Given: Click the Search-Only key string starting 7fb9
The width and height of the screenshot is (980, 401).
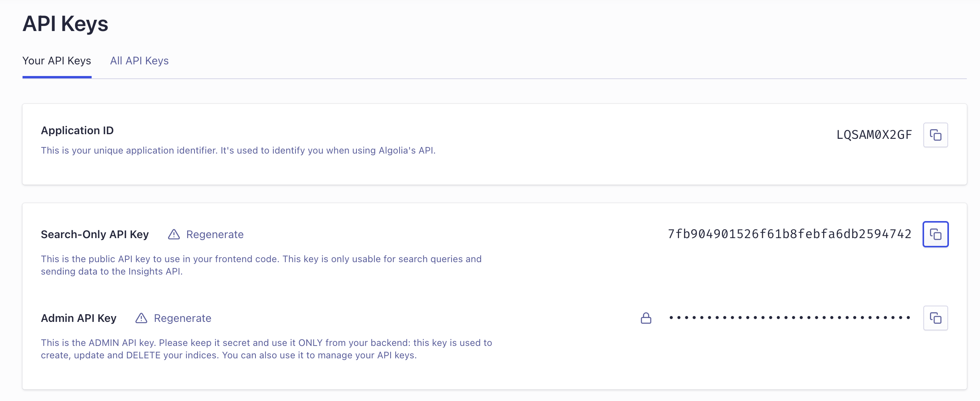Looking at the screenshot, I should 789,234.
